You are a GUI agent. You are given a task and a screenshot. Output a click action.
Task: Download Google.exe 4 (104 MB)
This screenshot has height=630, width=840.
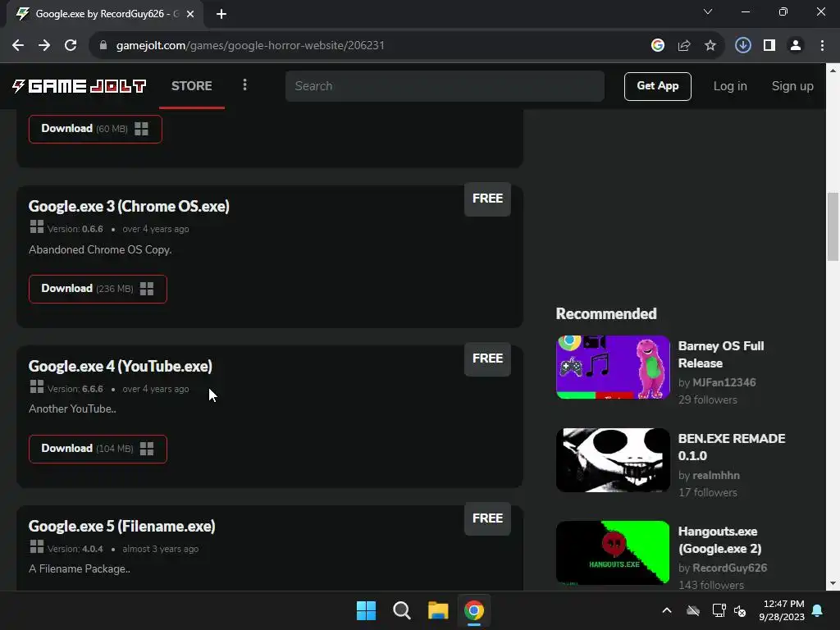point(98,449)
